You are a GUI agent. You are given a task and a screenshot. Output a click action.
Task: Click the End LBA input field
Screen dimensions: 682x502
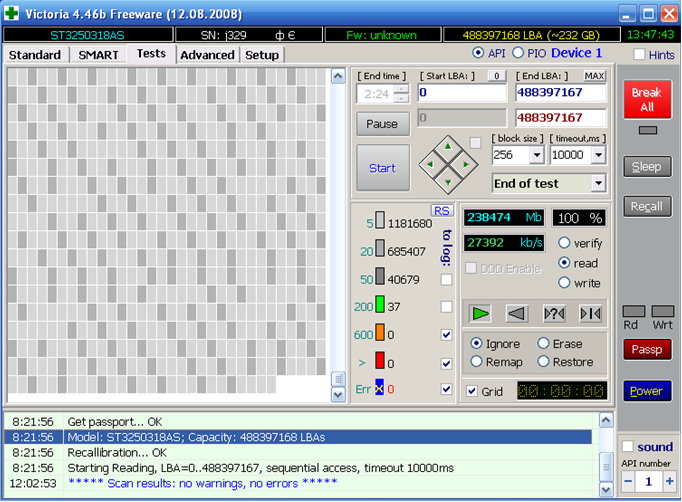561,92
